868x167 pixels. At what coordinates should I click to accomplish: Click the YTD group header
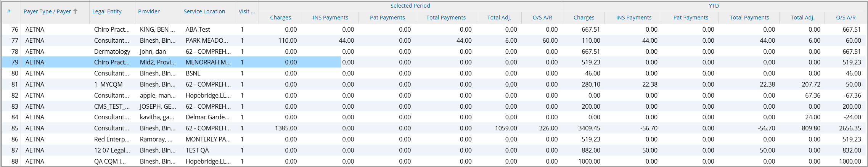[714, 6]
